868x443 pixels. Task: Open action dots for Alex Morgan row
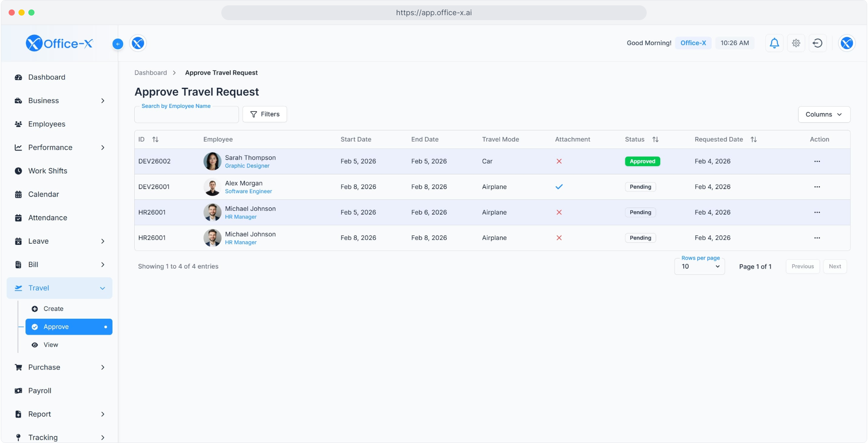click(x=817, y=187)
